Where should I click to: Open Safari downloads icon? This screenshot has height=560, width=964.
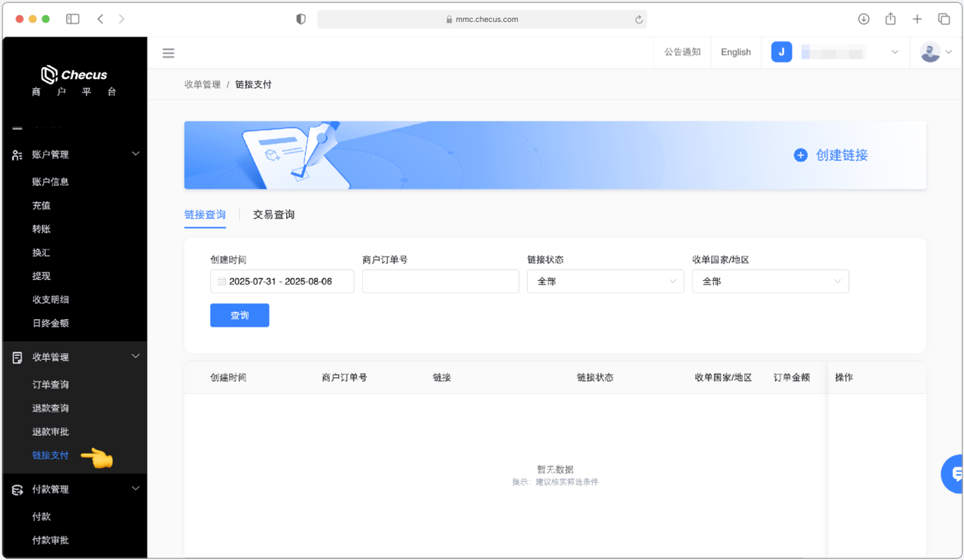tap(864, 19)
